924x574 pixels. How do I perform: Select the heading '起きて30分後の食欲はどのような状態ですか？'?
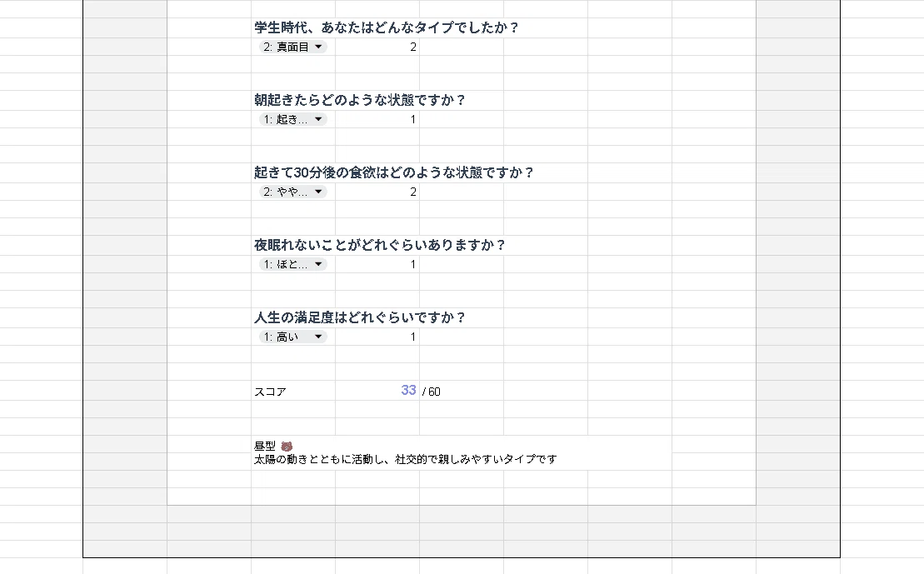[394, 172]
